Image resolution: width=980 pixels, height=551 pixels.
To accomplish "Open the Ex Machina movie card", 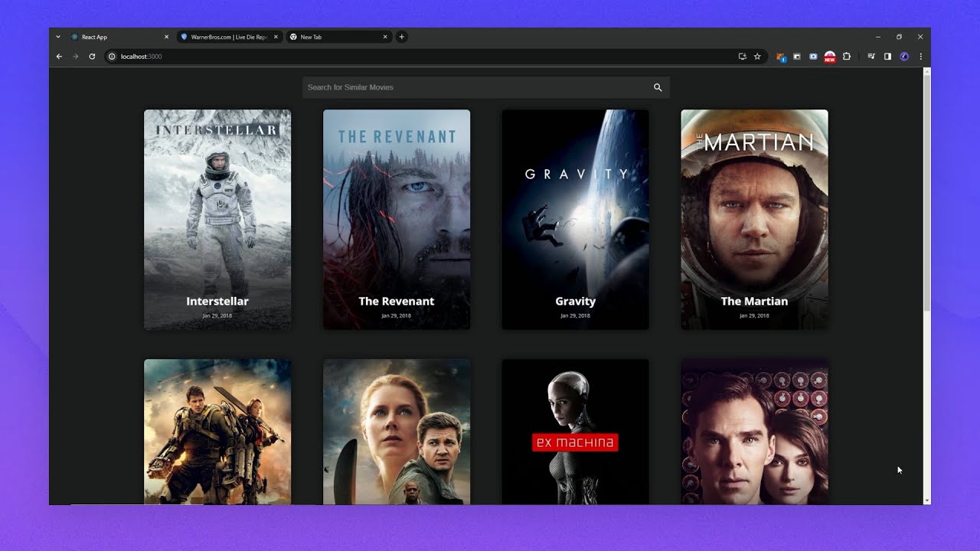I will coord(575,432).
